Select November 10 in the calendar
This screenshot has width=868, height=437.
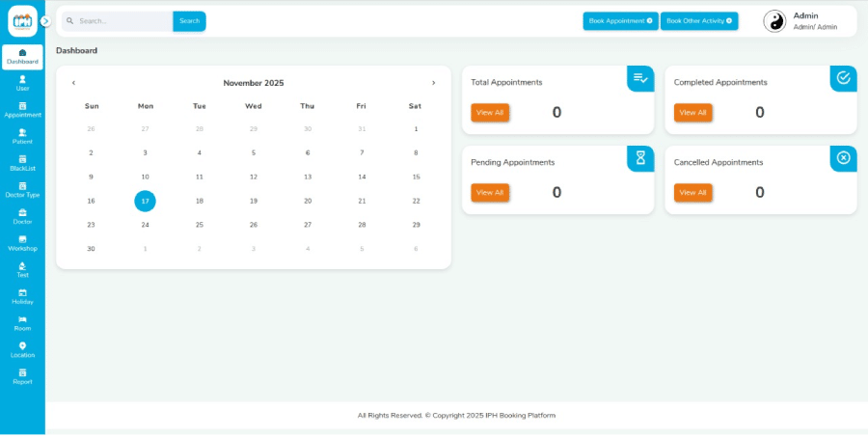pyautogui.click(x=145, y=178)
